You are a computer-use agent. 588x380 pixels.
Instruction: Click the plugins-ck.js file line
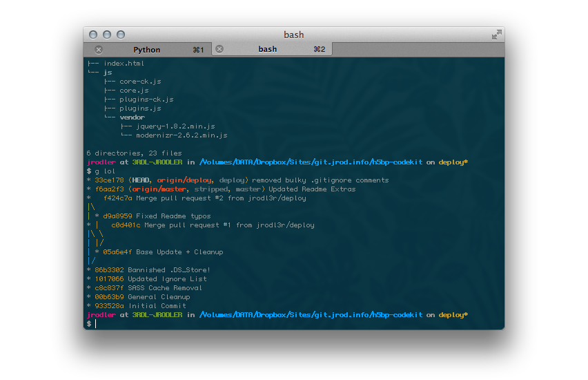(146, 99)
